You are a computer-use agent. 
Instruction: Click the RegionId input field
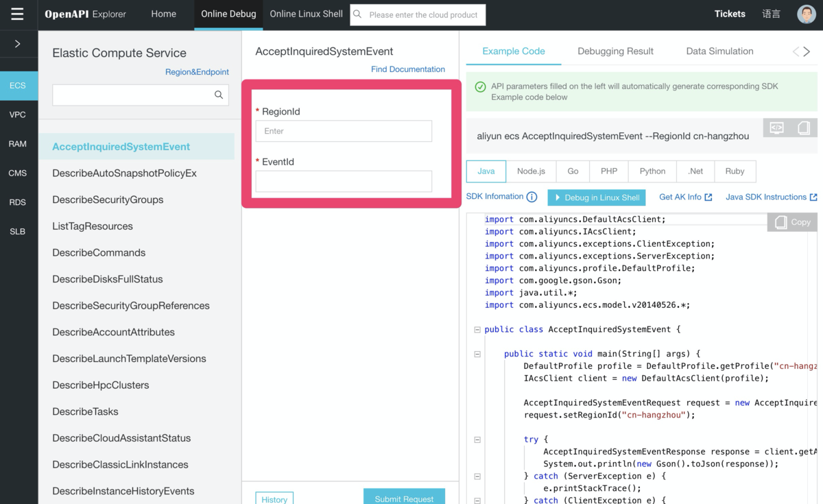click(344, 131)
